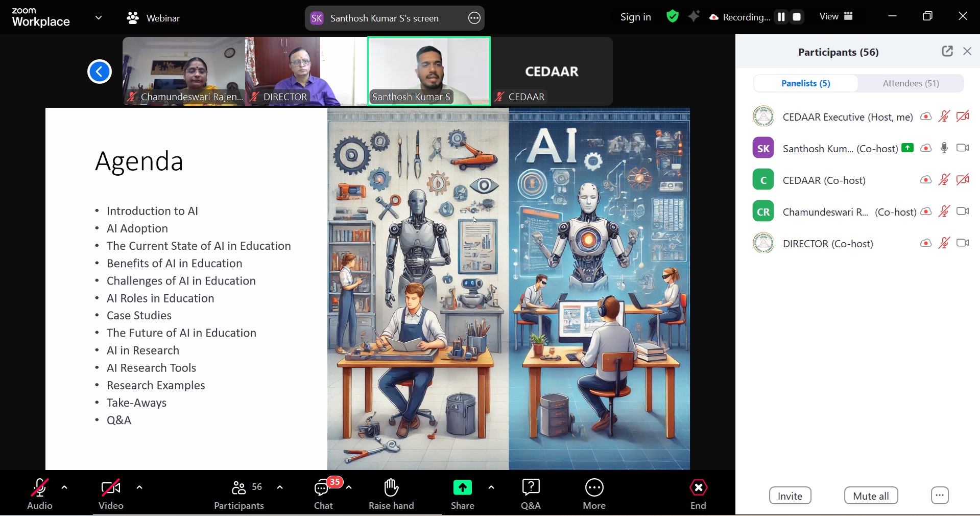Open the Q&A panel
980x516 pixels.
pyautogui.click(x=531, y=494)
